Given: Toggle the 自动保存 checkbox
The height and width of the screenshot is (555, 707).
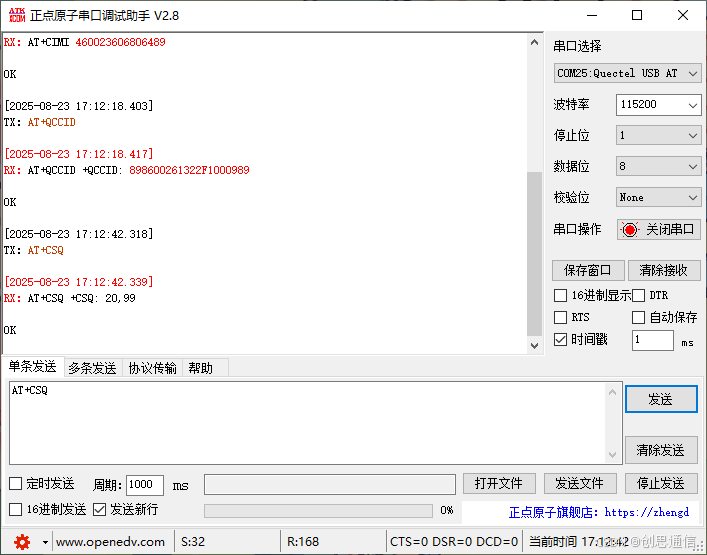Looking at the screenshot, I should click(638, 317).
